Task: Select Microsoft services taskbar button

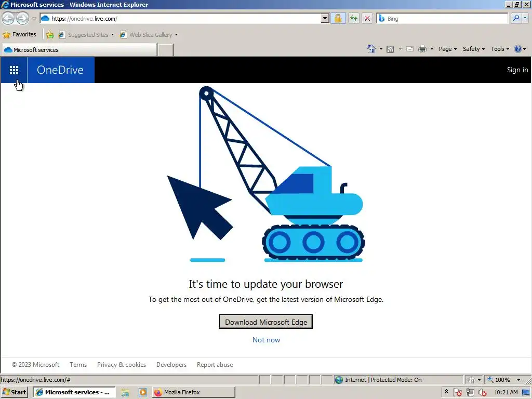Action: pyautogui.click(x=74, y=392)
